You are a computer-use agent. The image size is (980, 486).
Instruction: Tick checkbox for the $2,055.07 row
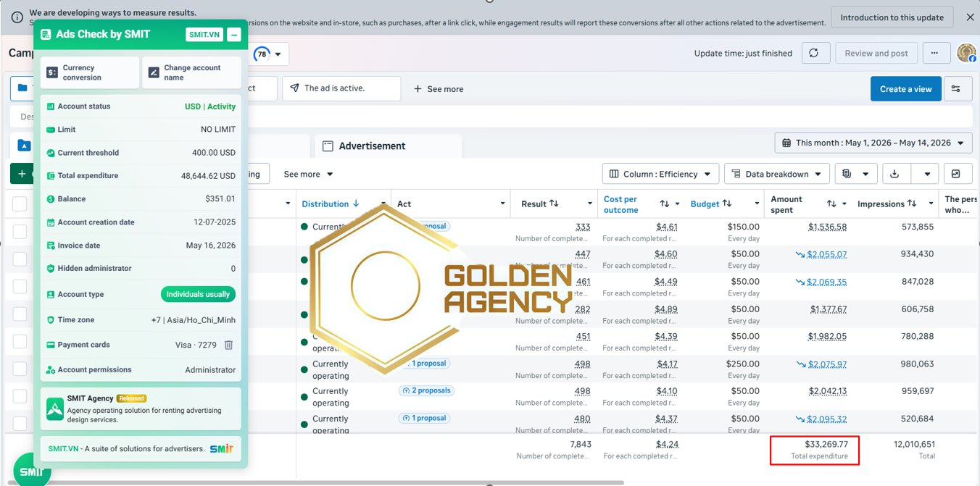(20, 259)
